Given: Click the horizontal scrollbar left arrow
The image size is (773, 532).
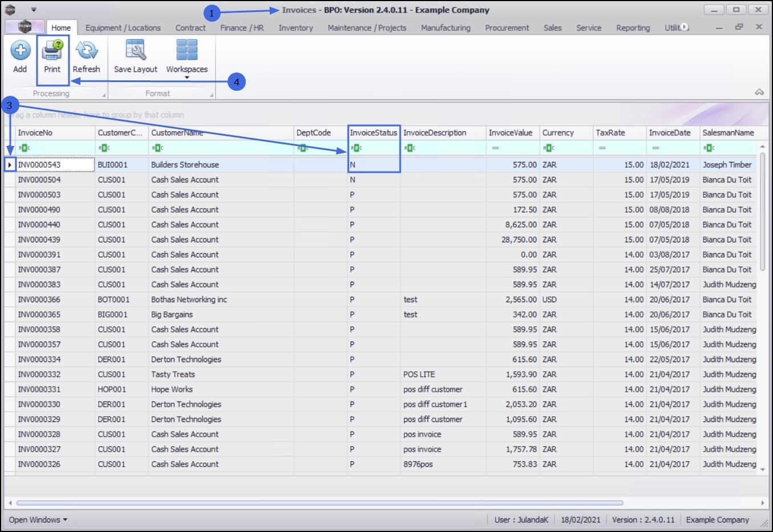Looking at the screenshot, I should pyautogui.click(x=10, y=503).
